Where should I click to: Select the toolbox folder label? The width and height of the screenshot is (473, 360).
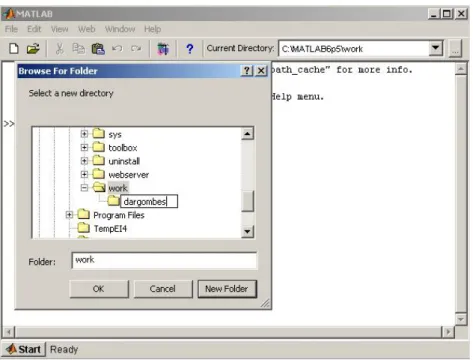click(123, 148)
